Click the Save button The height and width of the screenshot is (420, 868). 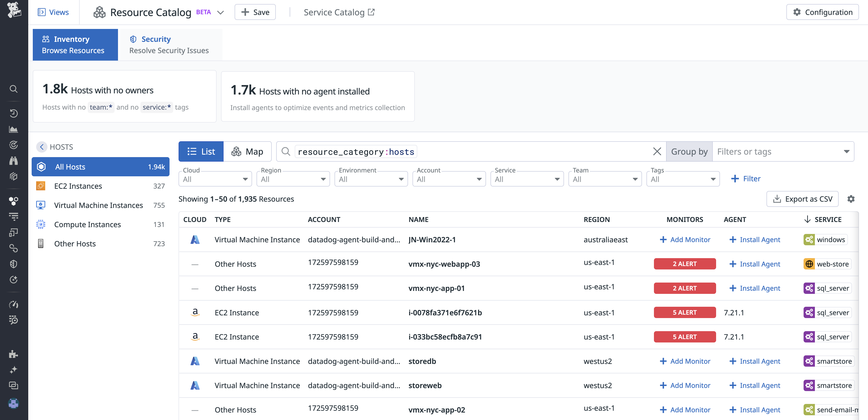[x=255, y=12]
